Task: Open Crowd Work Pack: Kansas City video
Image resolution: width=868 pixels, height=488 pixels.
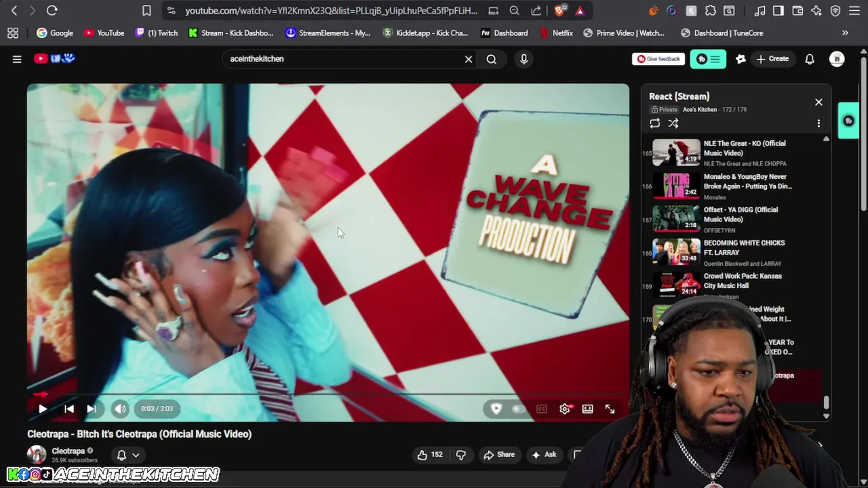Action: [x=736, y=285]
